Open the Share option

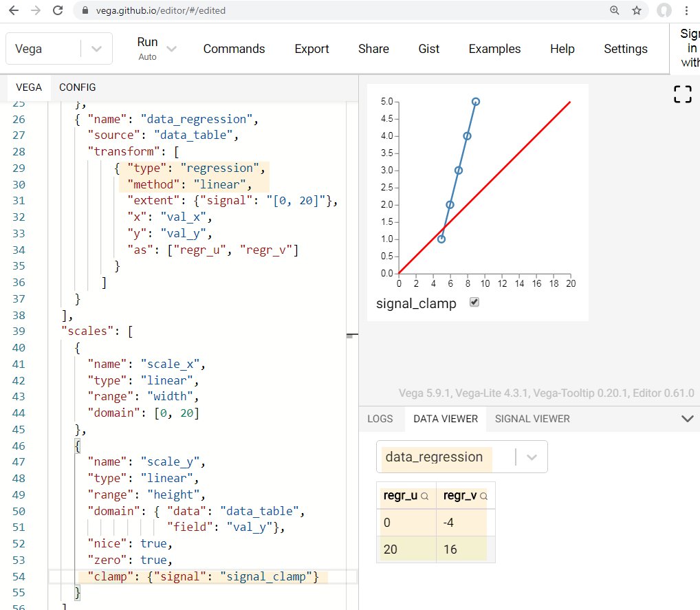pos(373,49)
